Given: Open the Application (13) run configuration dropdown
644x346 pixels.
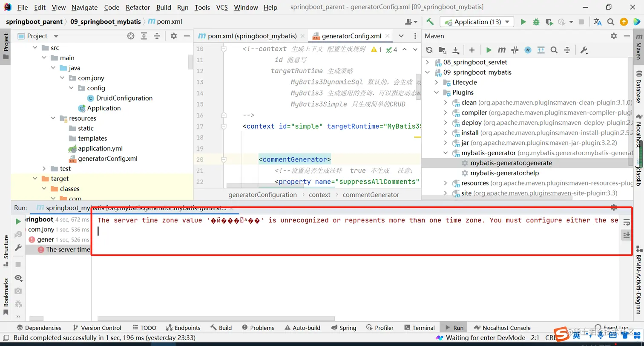Looking at the screenshot, I should pos(477,22).
